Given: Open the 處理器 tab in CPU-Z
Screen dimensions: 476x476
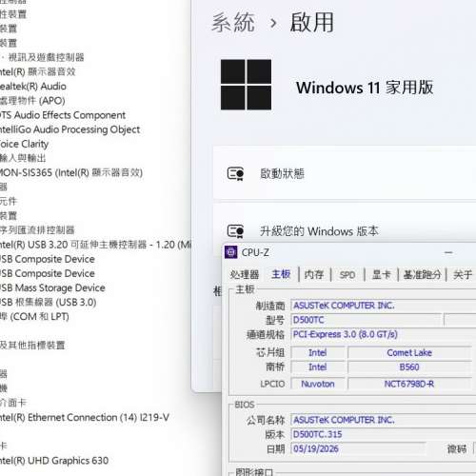Looking at the screenshot, I should pos(245,274).
